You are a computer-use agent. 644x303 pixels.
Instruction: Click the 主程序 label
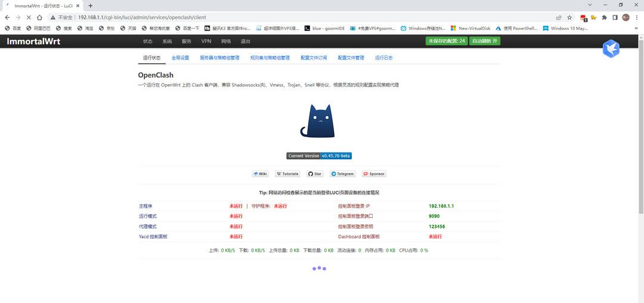tap(145, 206)
